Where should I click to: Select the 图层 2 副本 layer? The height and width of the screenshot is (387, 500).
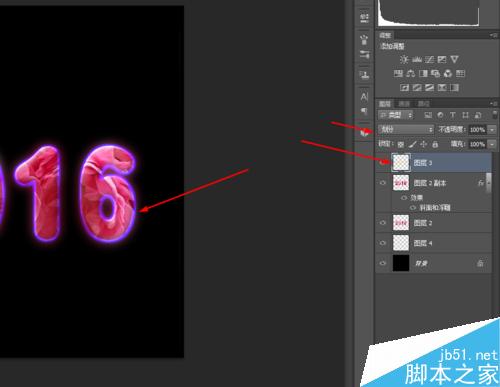click(x=432, y=183)
